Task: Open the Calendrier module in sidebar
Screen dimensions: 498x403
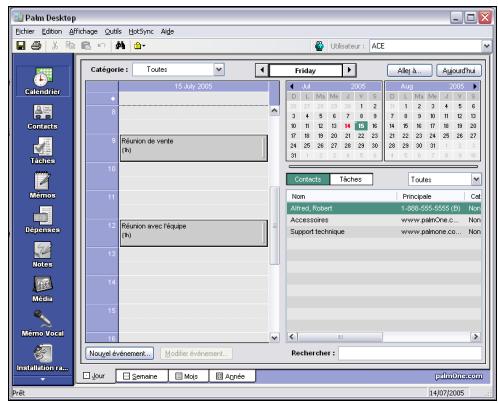Action: pos(43,81)
